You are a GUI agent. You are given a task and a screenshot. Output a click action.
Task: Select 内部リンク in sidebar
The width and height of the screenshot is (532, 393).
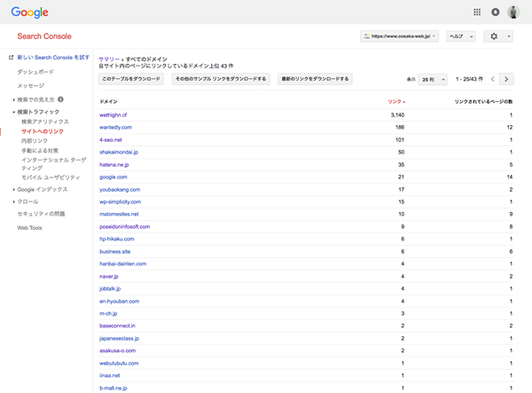(x=35, y=141)
